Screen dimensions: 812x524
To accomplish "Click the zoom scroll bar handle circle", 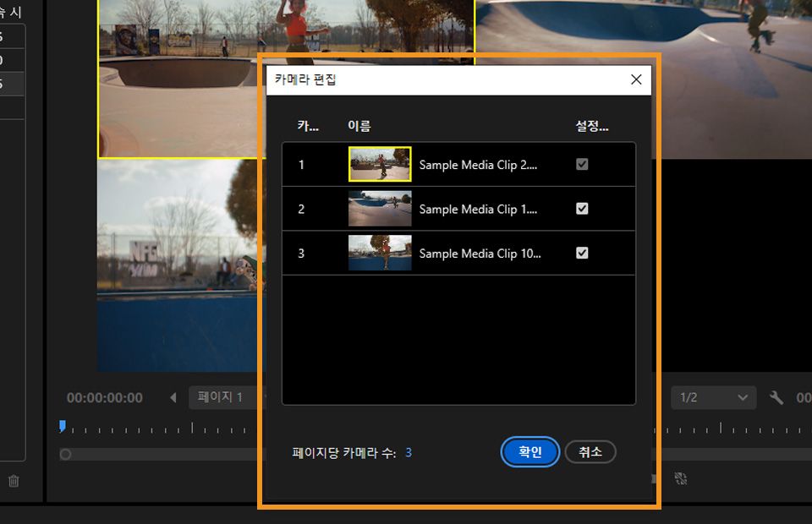I will pyautogui.click(x=65, y=454).
